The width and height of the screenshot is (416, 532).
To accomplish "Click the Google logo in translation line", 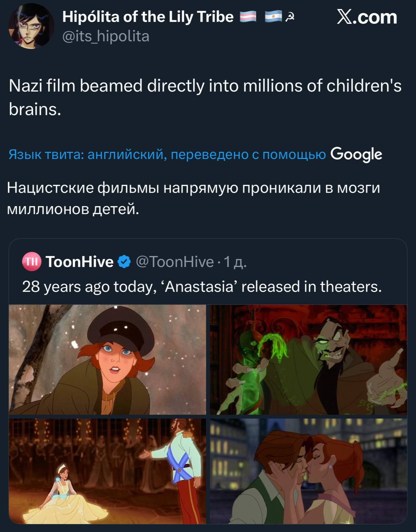I will click(356, 154).
